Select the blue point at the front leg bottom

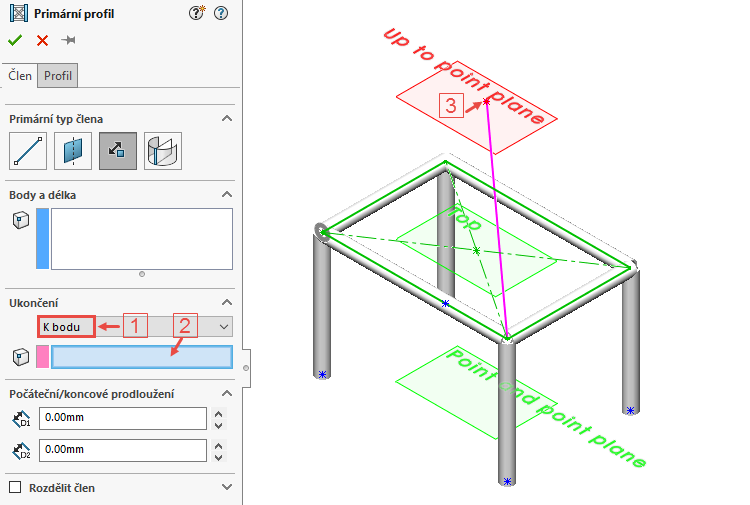507,481
